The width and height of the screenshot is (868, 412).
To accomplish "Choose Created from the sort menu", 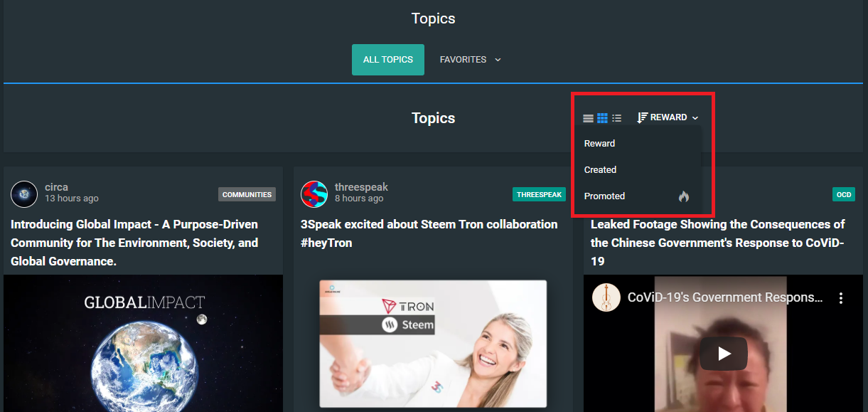I will (600, 170).
